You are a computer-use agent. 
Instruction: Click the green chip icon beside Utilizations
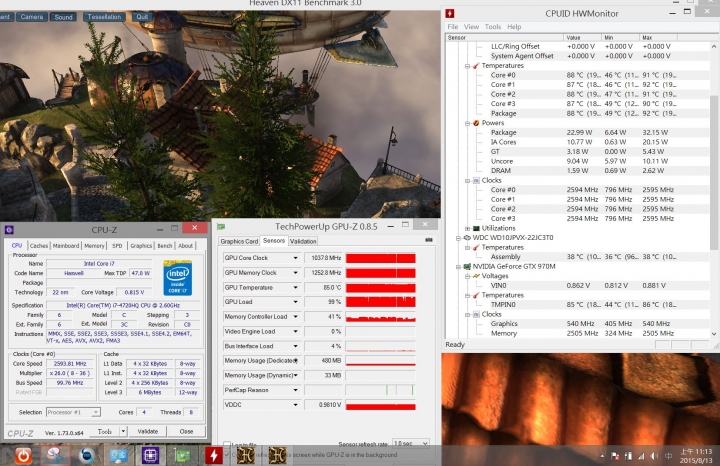(476, 228)
